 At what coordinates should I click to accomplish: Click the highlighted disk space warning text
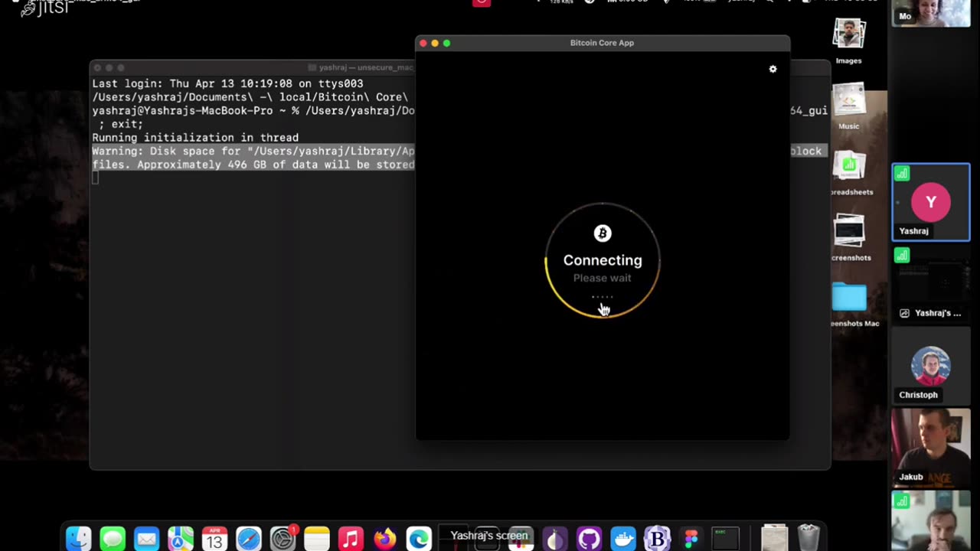pyautogui.click(x=253, y=158)
